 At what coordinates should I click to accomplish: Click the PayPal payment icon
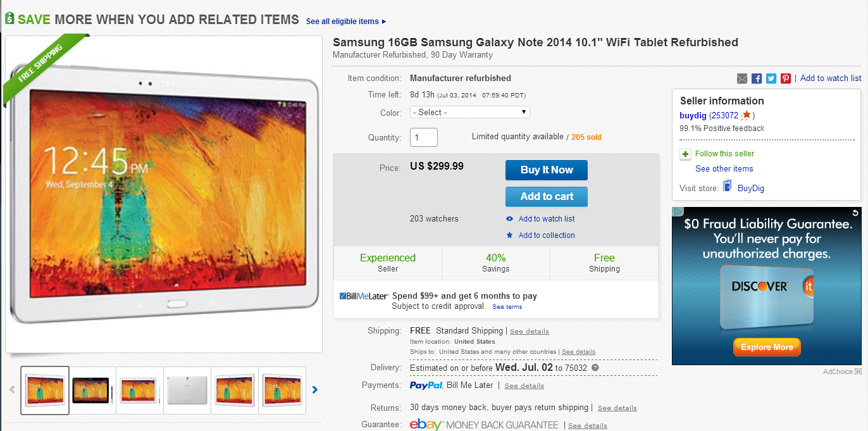coord(426,385)
